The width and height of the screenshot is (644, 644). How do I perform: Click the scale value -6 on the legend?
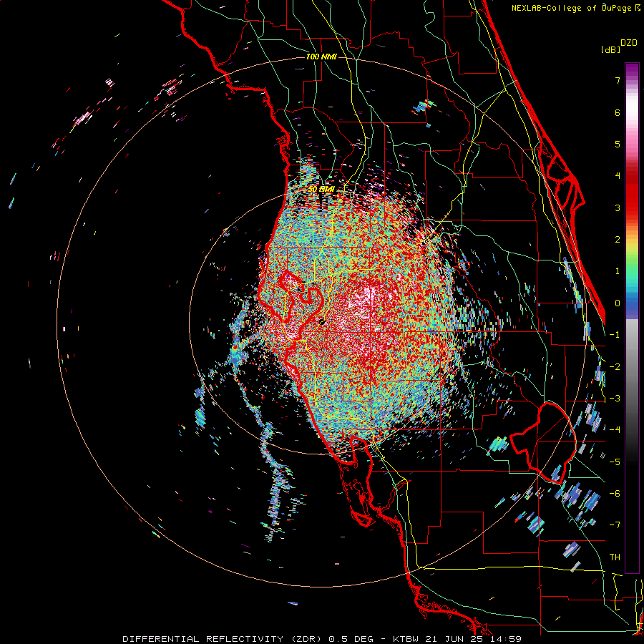coord(615,494)
